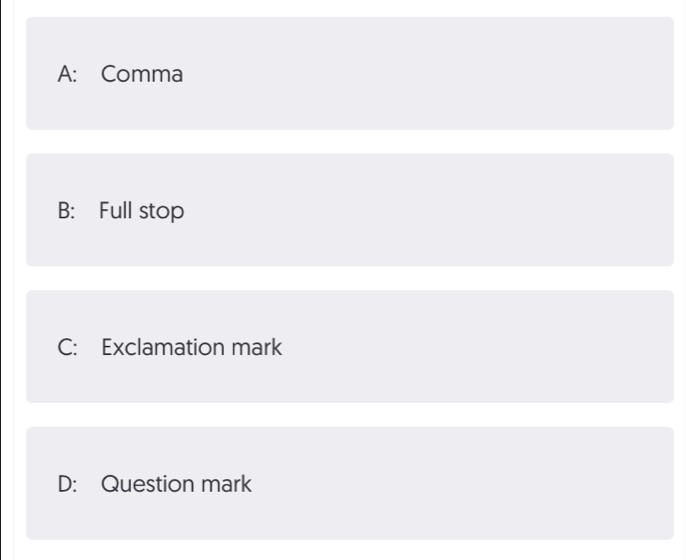Click the word "Comma"
The height and width of the screenshot is (560, 686).
tap(142, 74)
